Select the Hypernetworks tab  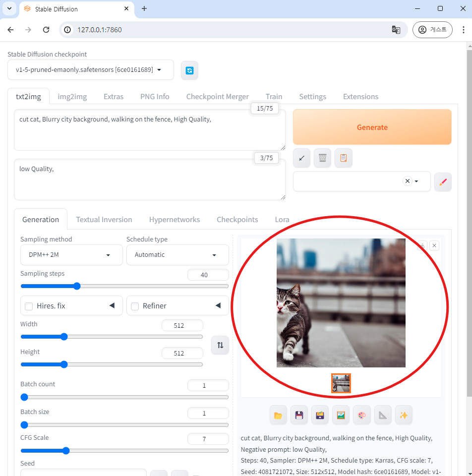click(x=174, y=220)
